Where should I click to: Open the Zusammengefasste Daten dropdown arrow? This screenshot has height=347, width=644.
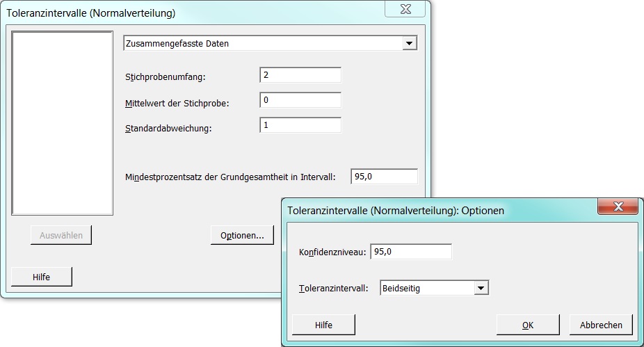click(409, 43)
